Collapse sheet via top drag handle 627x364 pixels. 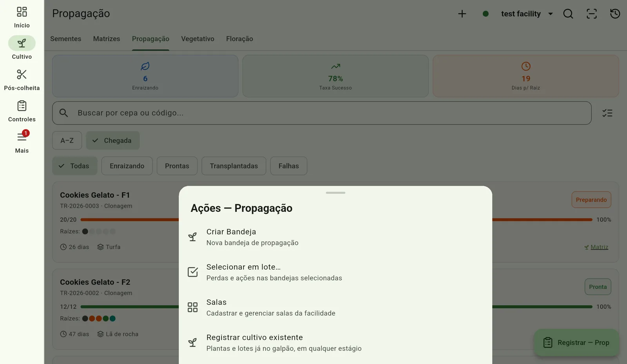tap(335, 193)
